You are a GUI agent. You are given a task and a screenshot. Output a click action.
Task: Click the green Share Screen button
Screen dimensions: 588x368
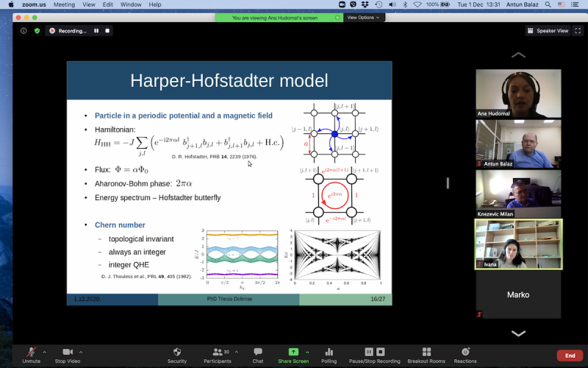coord(293,355)
